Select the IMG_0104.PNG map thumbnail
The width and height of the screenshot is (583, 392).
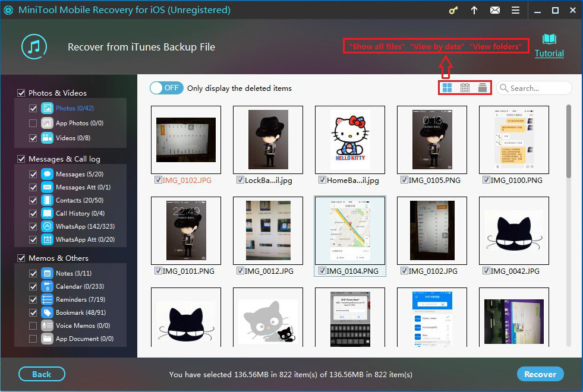click(350, 230)
